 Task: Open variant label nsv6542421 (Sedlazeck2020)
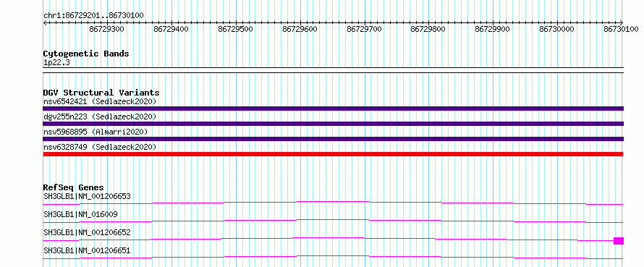pyautogui.click(x=100, y=101)
